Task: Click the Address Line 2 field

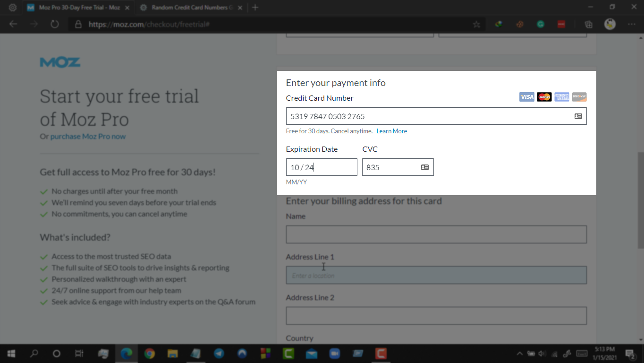Action: [436, 316]
